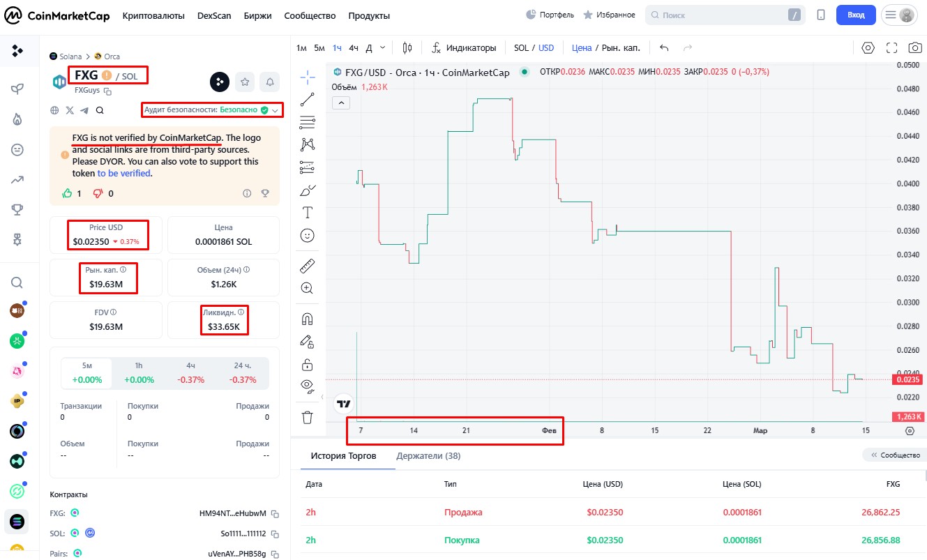Select the trend line drawing tool
Image resolution: width=927 pixels, height=560 pixels.
tap(307, 100)
